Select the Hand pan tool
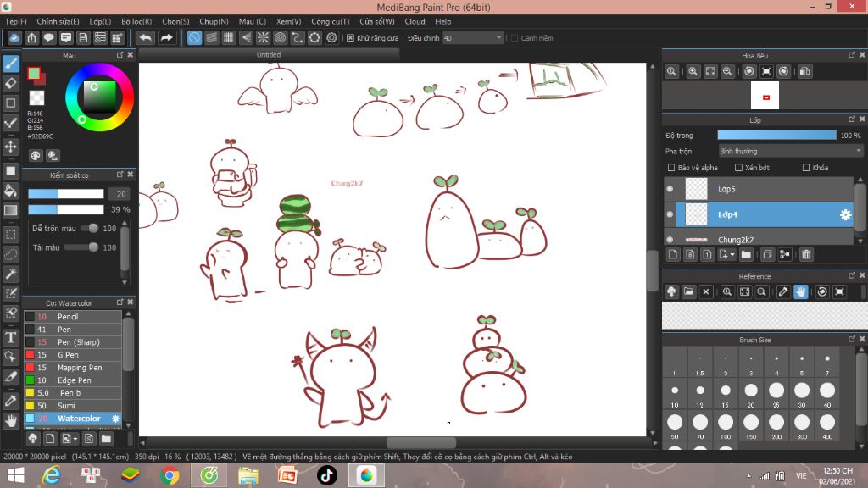Image resolution: width=868 pixels, height=488 pixels. [x=10, y=420]
